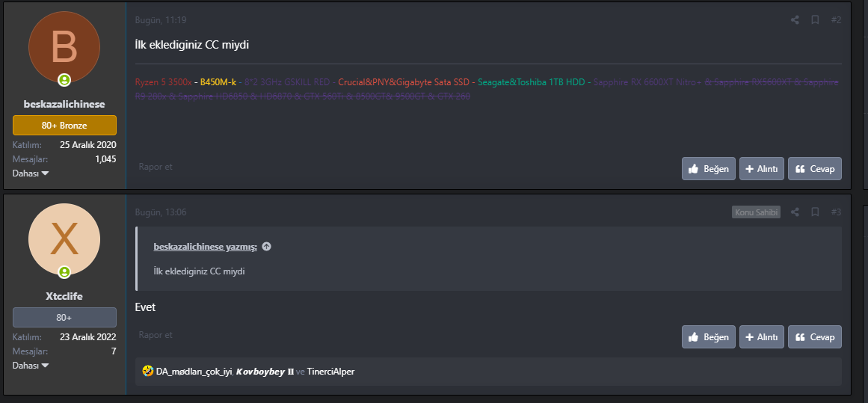View DA_mødları_çok_iyi in reactions list

pyautogui.click(x=194, y=372)
